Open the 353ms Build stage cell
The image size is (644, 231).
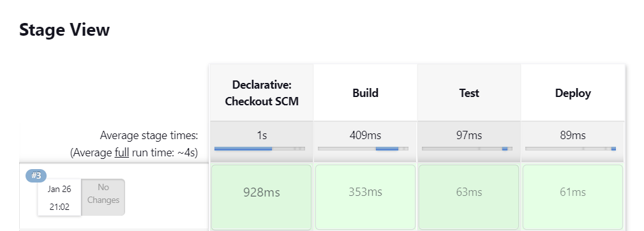coord(365,197)
